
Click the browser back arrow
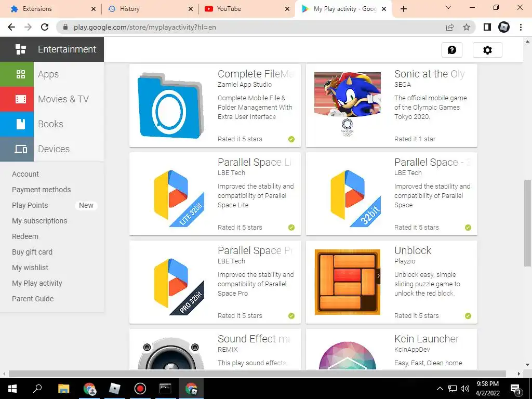coord(11,27)
